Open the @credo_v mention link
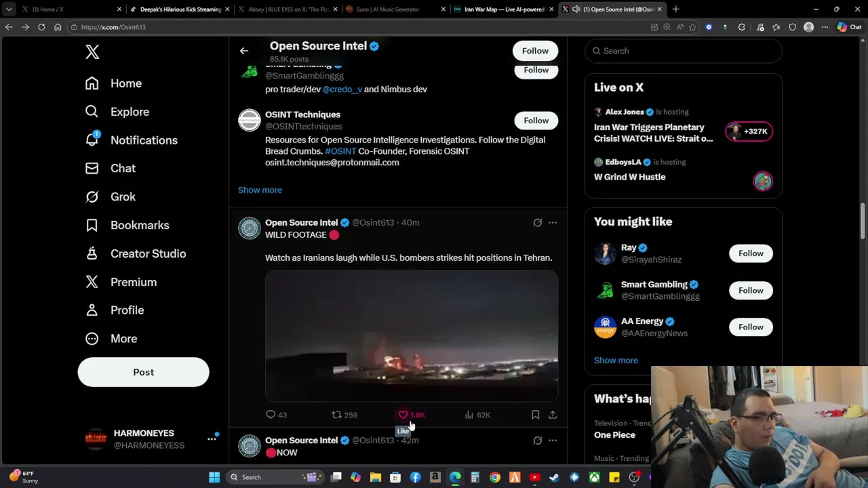The height and width of the screenshot is (488, 868). pyautogui.click(x=342, y=89)
